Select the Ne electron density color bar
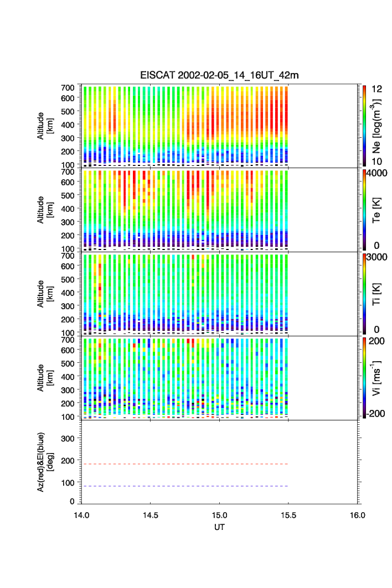The width and height of the screenshot is (392, 588). tap(364, 125)
